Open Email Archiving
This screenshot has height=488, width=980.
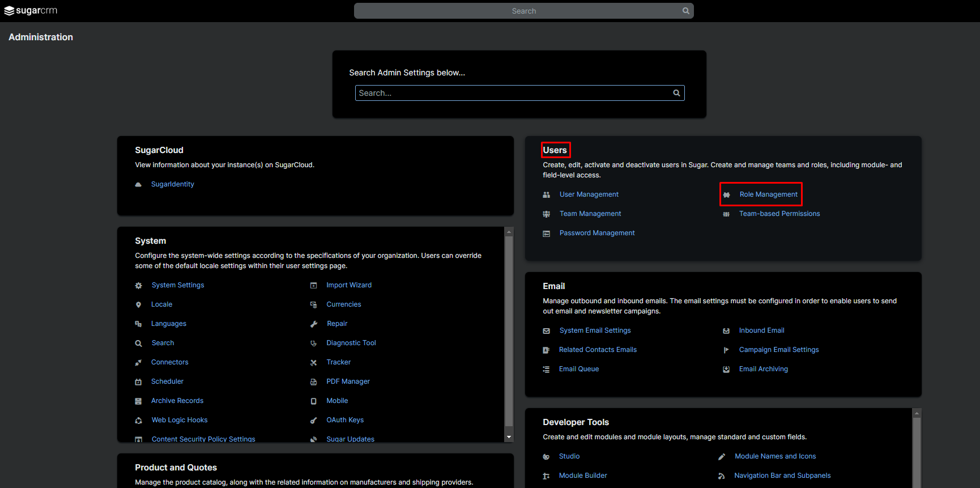(x=763, y=369)
